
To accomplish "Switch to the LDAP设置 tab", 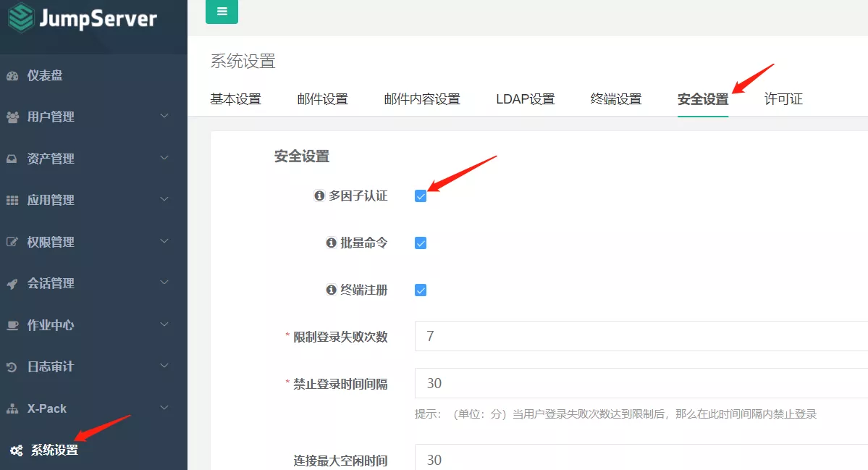I will (x=525, y=99).
